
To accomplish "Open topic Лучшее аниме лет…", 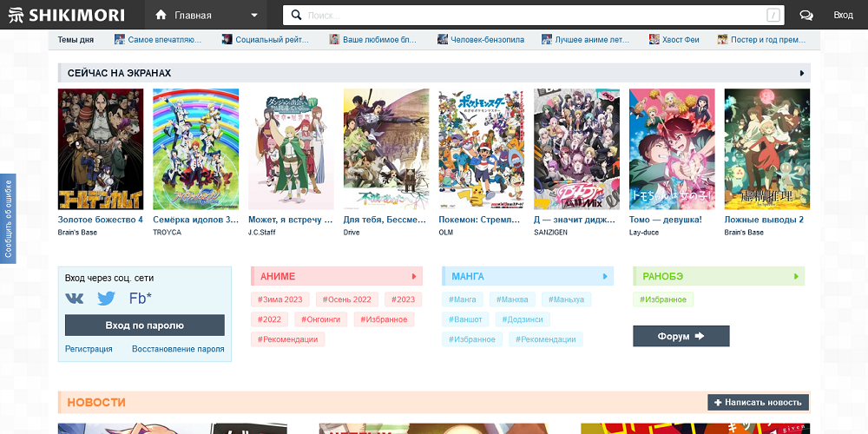I will click(x=592, y=39).
